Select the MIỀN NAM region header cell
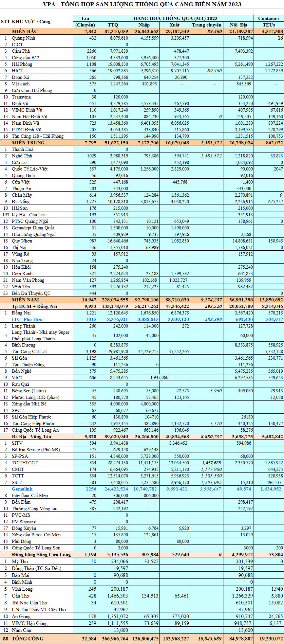Image resolution: width=284 pixels, height=644 pixels. (x=25, y=300)
